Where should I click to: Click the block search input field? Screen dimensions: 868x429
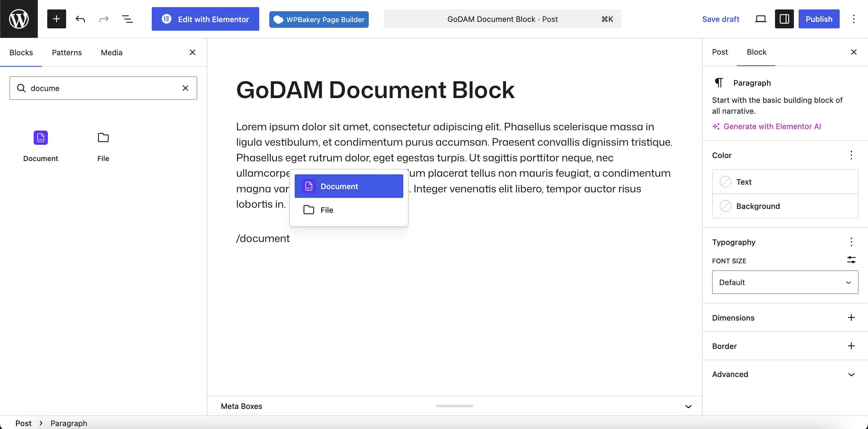tap(103, 88)
